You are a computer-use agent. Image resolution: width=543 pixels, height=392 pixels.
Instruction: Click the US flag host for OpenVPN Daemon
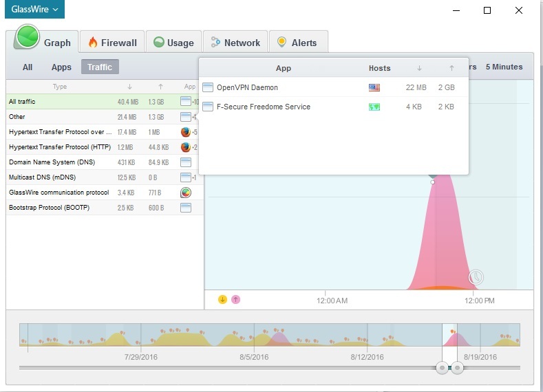tap(374, 88)
